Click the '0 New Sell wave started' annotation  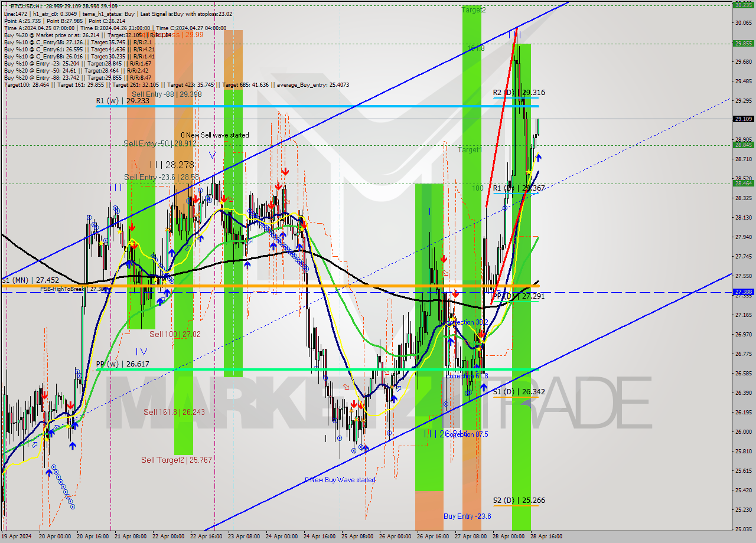click(215, 135)
